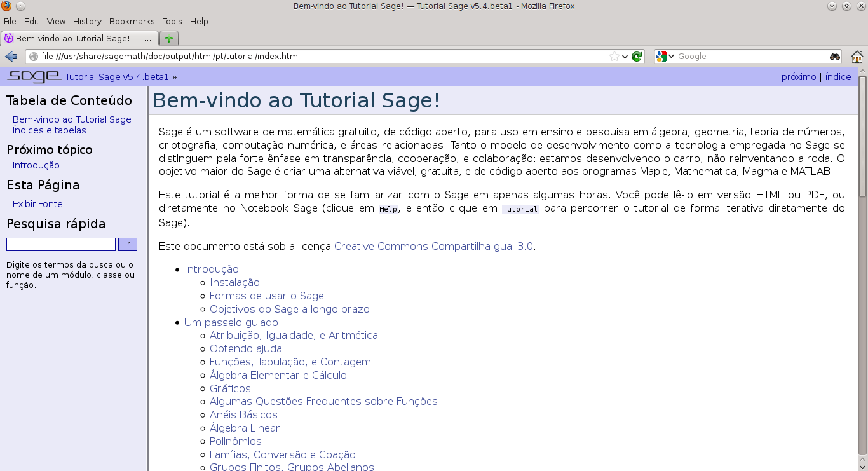This screenshot has height=471, width=868.
Task: Click the Bem-vindo ao Tutorial Sage! heading
Action: [x=297, y=101]
